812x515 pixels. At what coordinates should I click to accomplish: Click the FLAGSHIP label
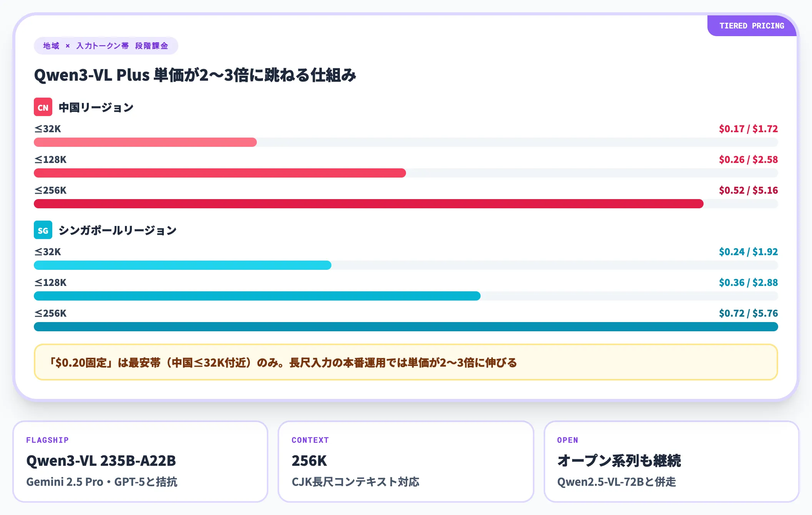(x=47, y=440)
